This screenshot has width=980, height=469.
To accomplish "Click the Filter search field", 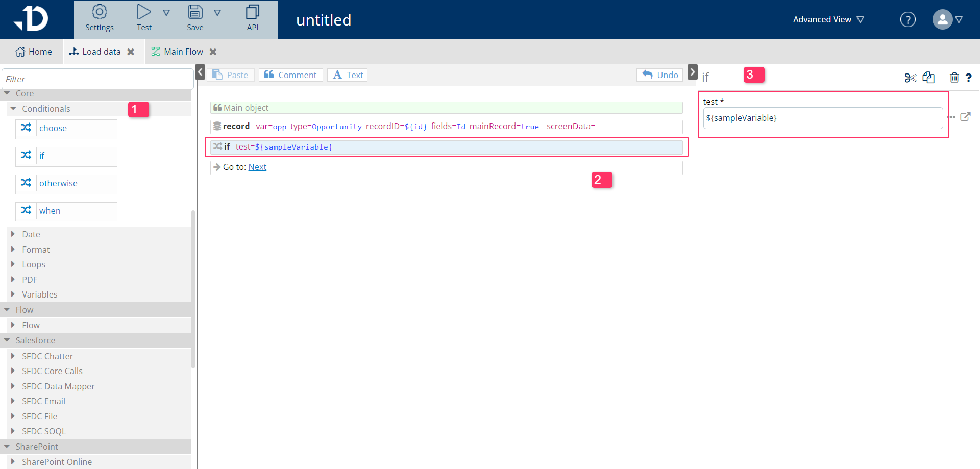I will (97, 79).
